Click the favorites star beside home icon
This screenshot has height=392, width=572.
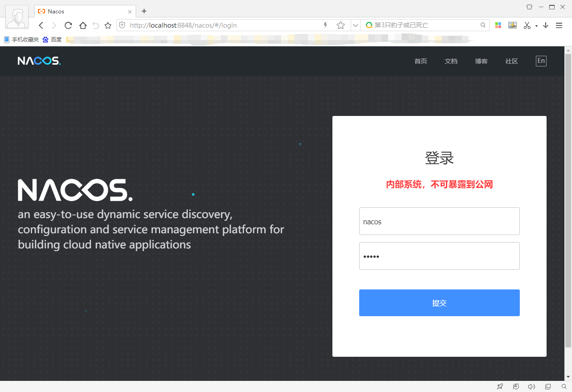108,25
